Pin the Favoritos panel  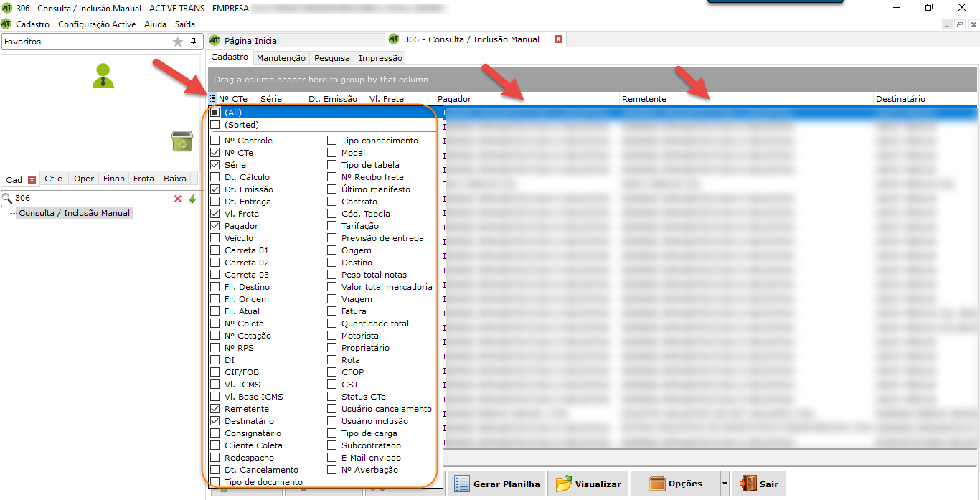193,42
